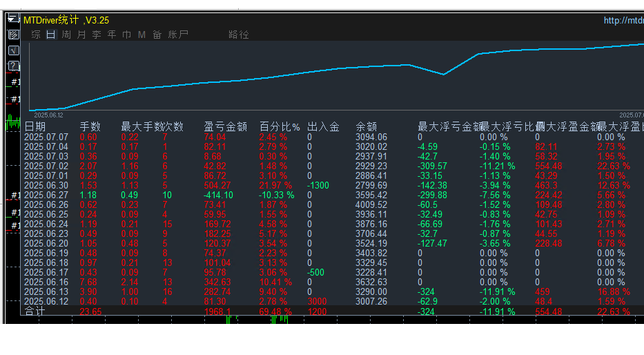The width and height of the screenshot is (644, 355).
Task: Click the 21.97 % percentage value
Action: click(275, 185)
